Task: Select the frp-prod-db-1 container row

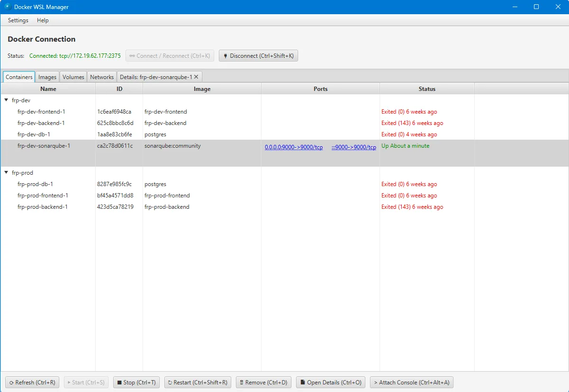Action: pos(284,184)
